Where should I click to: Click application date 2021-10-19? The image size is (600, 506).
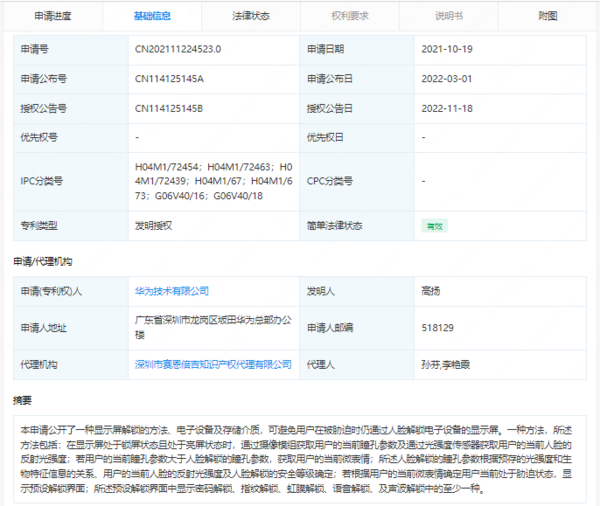click(447, 49)
